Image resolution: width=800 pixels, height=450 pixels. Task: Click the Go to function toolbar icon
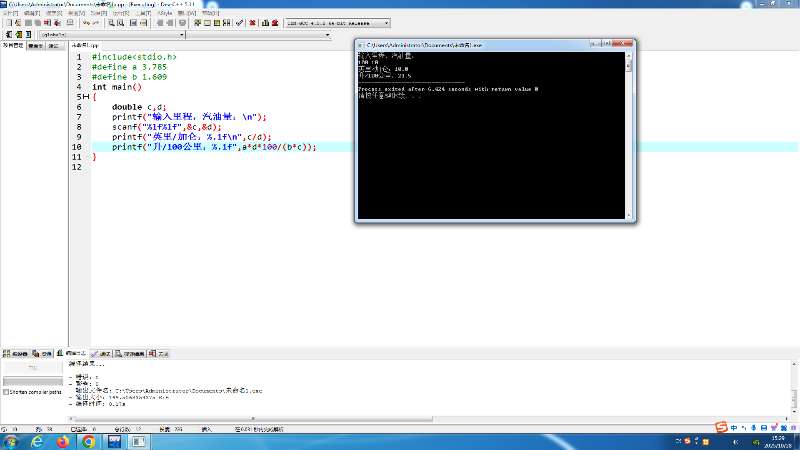[133, 23]
